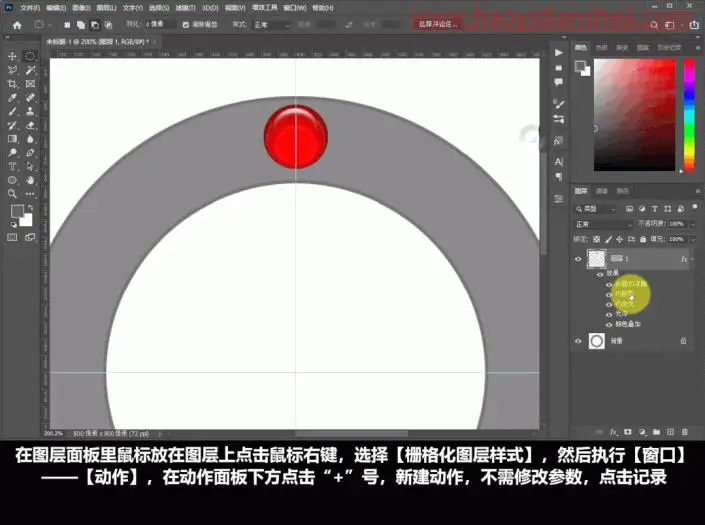Switch to the 历史记录 History tab

(x=669, y=48)
